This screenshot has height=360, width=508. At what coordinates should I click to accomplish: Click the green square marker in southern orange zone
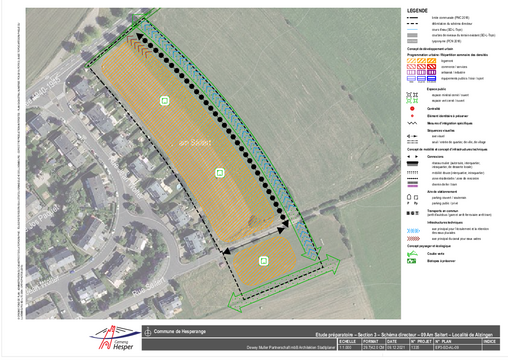point(264,261)
